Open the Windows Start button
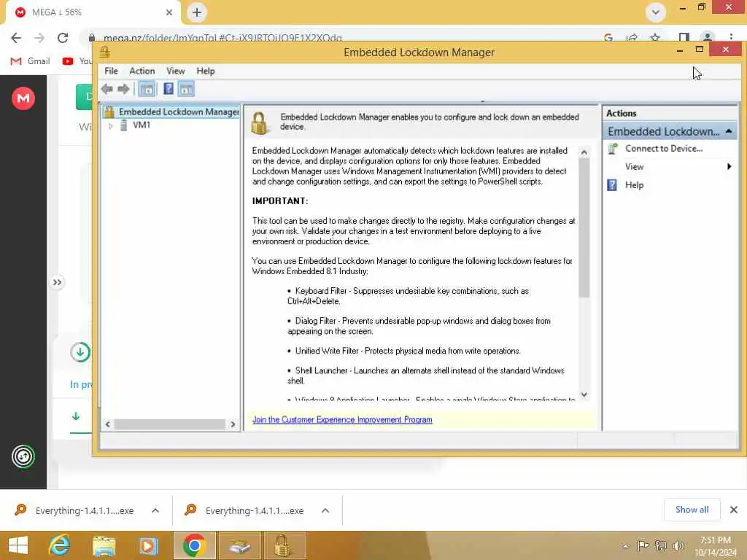This screenshot has width=747, height=560. coord(18,545)
